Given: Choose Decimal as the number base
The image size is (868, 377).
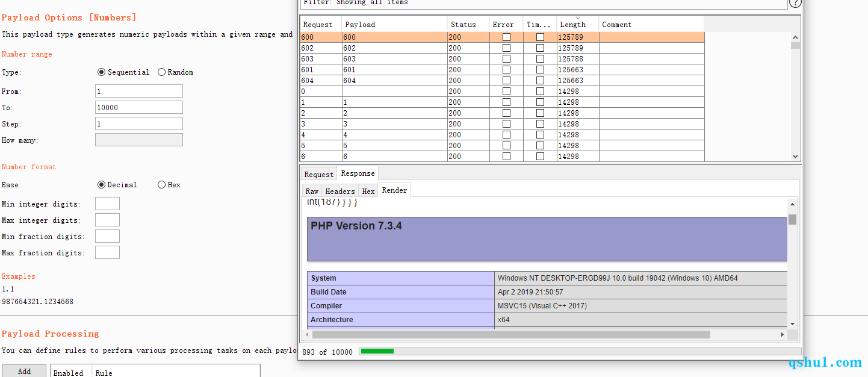Looking at the screenshot, I should [101, 185].
